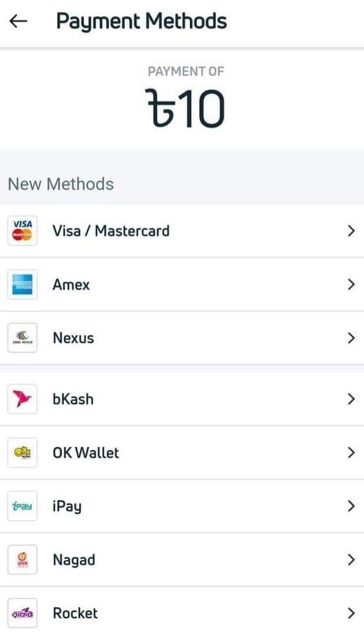The height and width of the screenshot is (637, 364).
Task: Click the Payment Methods page title
Action: click(141, 21)
